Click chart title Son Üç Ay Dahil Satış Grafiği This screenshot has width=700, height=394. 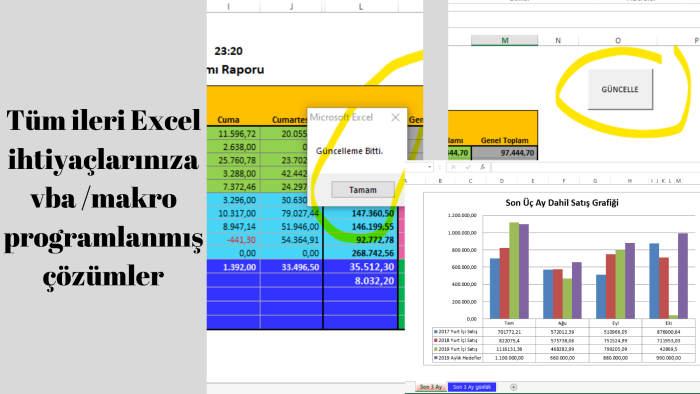(x=562, y=203)
